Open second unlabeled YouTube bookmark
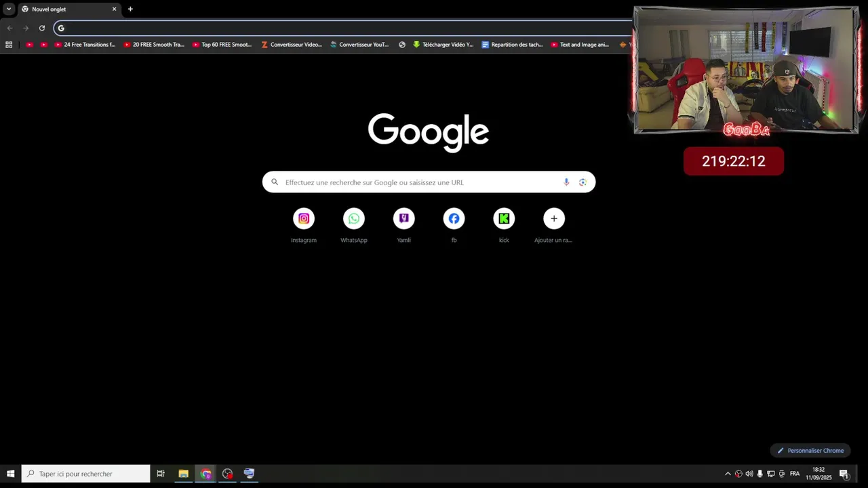Screen dimensions: 868x488 44,45
